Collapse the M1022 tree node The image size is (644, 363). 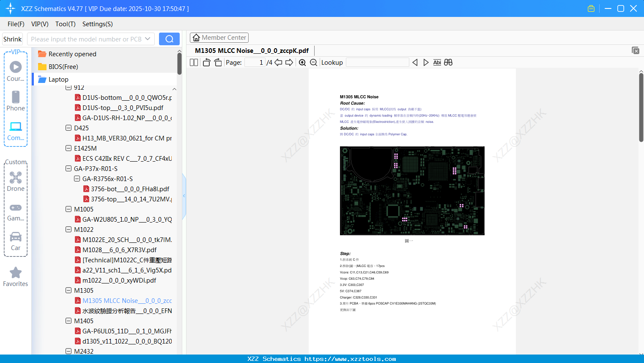(x=69, y=229)
